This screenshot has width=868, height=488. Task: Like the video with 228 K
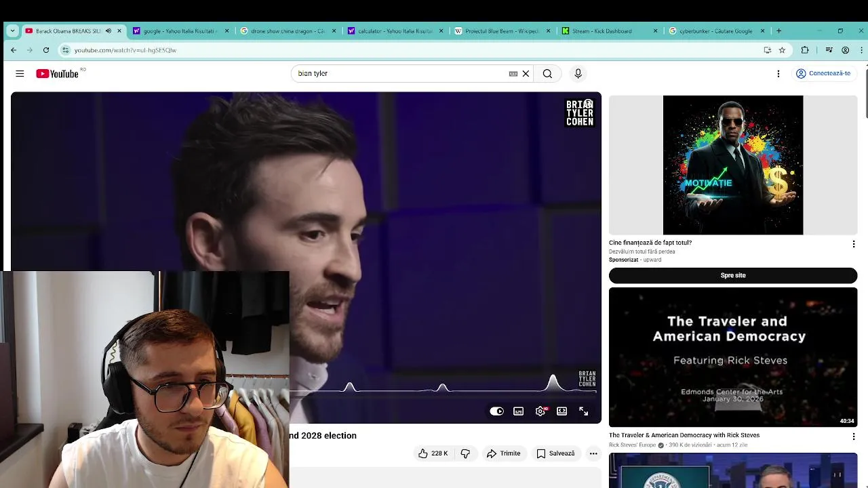[x=433, y=453]
